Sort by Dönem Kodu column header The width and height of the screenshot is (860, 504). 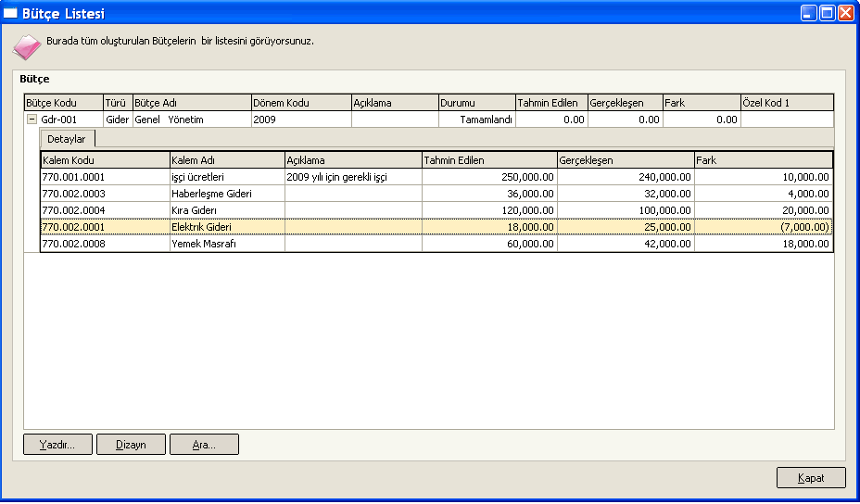click(x=301, y=103)
